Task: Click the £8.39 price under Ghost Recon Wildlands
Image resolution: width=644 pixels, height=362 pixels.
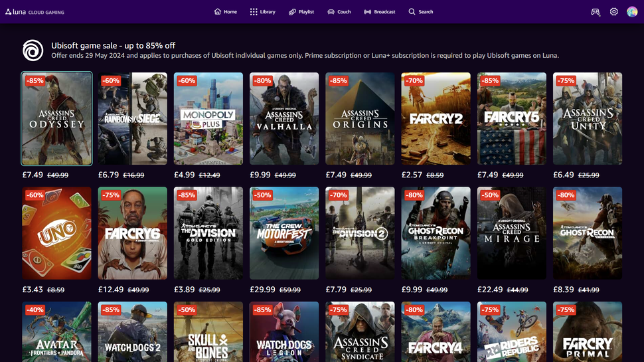Action: [564, 290]
